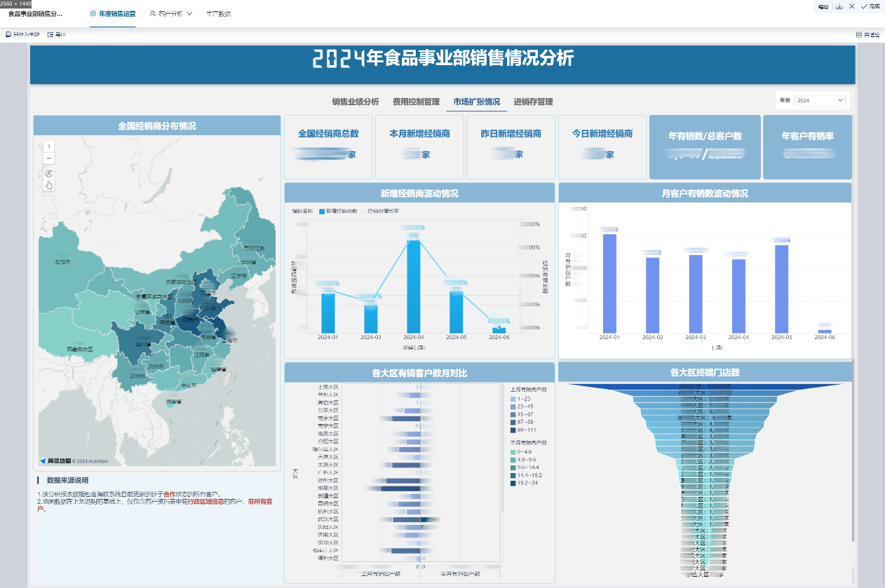Screen dimensions: 885x588
Task: Switch to the 费用控制管理 tab
Action: click(x=416, y=102)
